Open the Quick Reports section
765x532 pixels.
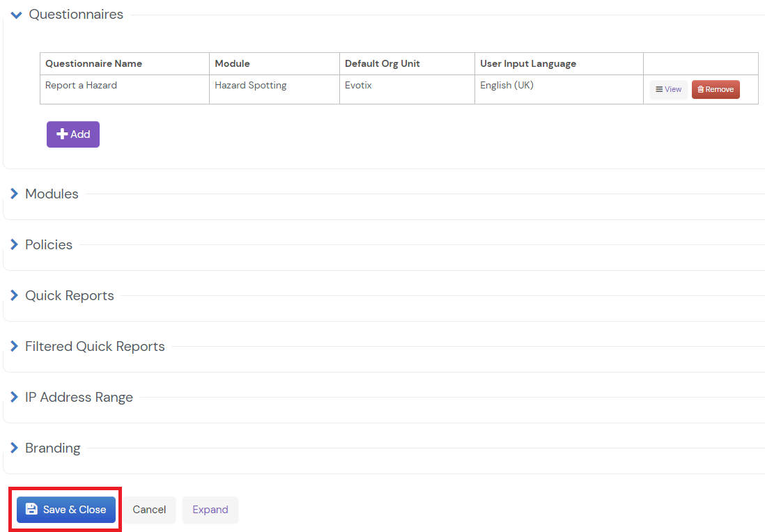(x=15, y=296)
